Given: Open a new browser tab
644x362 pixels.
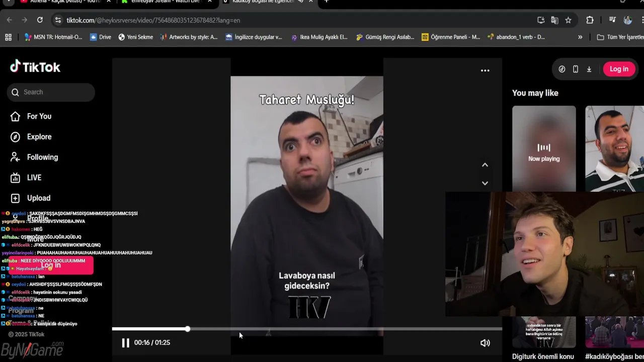Looking at the screenshot, I should point(326,2).
